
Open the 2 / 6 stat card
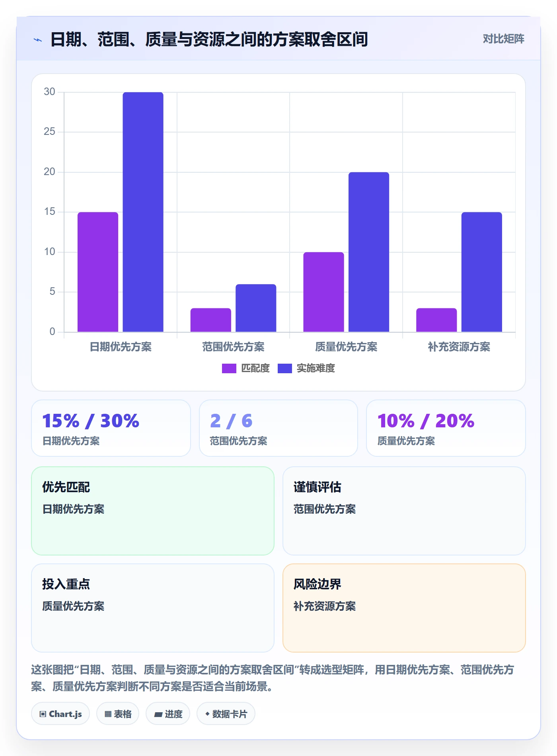click(x=278, y=428)
